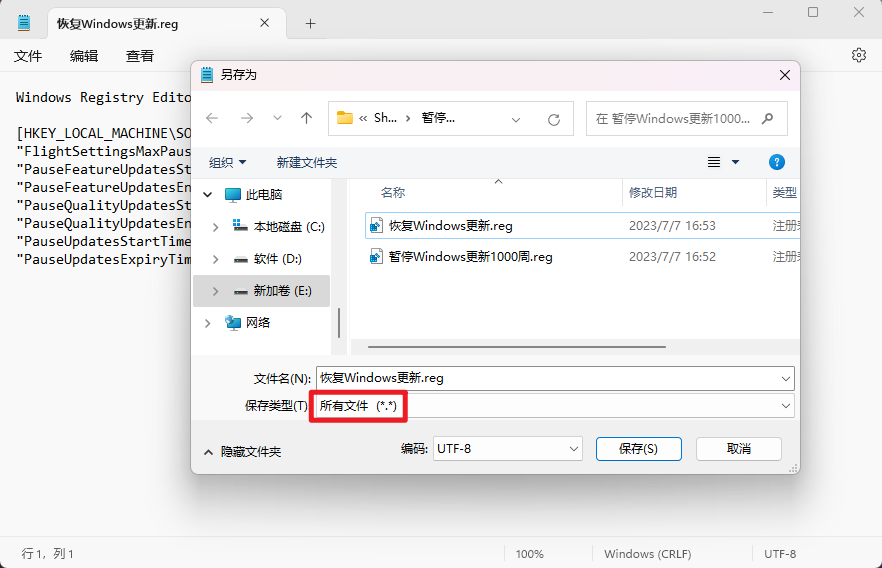The width and height of the screenshot is (882, 568).
Task: Go forward in the Save As dialog
Action: [x=246, y=118]
